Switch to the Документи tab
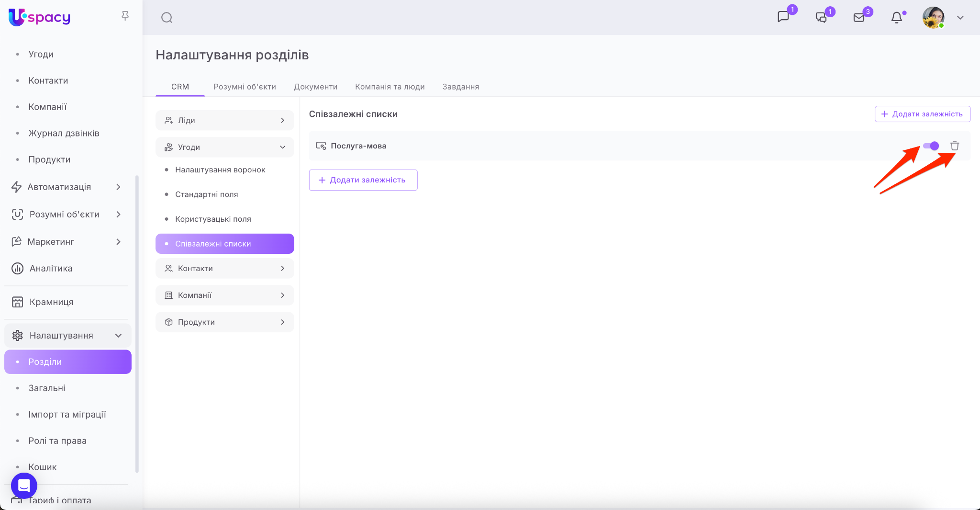The height and width of the screenshot is (510, 980). 315,87
